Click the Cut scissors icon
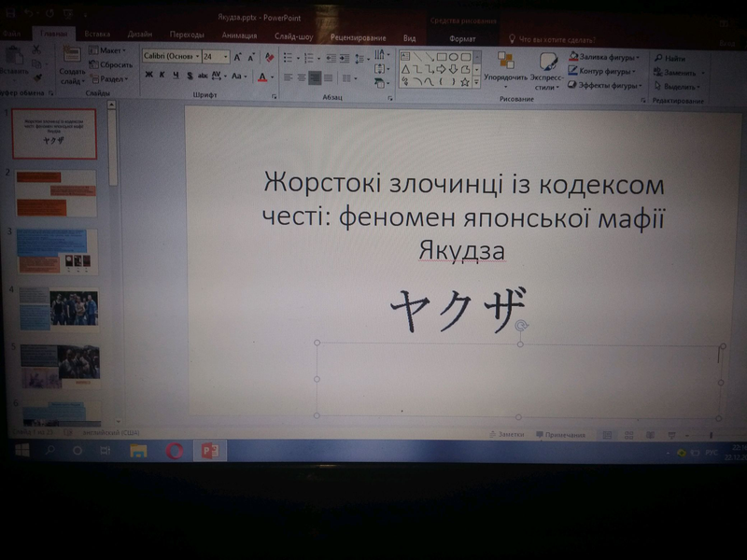 tap(37, 51)
